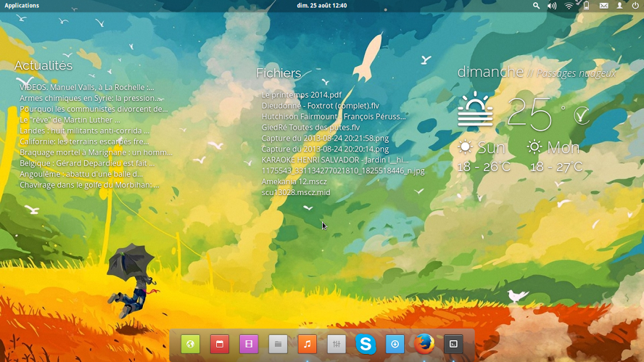Open news Le "rêve" de Martin Luther
Image resolution: width=644 pixels, height=362 pixels.
click(70, 120)
